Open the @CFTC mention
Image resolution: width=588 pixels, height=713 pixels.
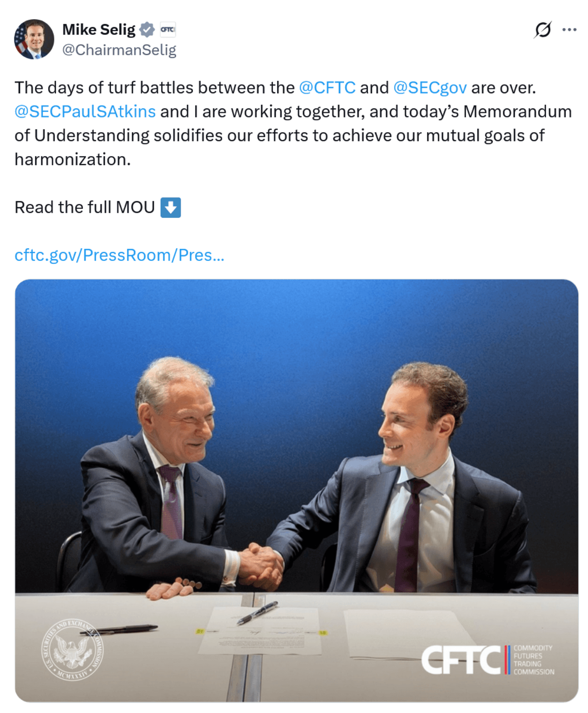(327, 88)
